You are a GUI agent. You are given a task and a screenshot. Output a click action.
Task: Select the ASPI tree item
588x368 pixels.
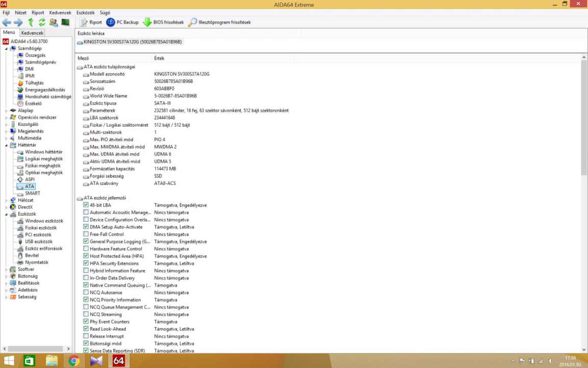click(x=30, y=179)
